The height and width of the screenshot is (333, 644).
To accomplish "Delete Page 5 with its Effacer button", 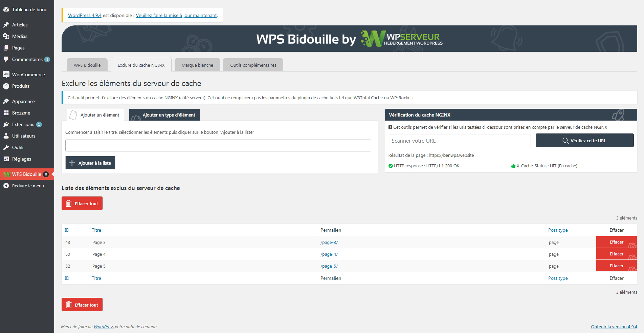I will click(x=616, y=266).
